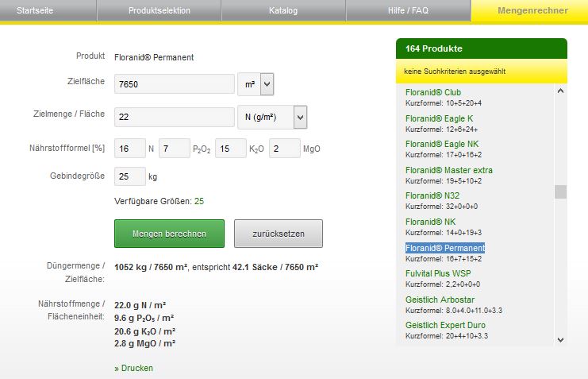Click the result '1052 kg / 7650 m²' text
This screenshot has width=588, height=379.
pos(151,267)
